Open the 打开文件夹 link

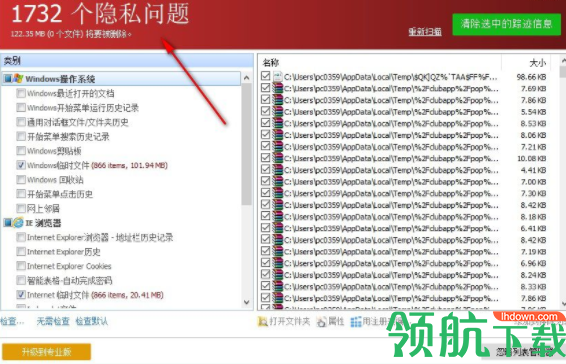(289, 321)
